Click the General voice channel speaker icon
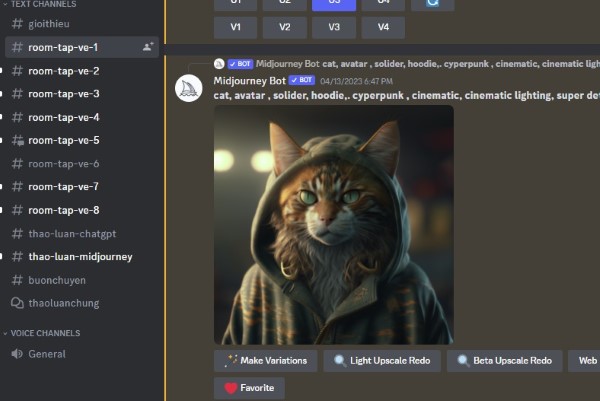 tap(16, 354)
